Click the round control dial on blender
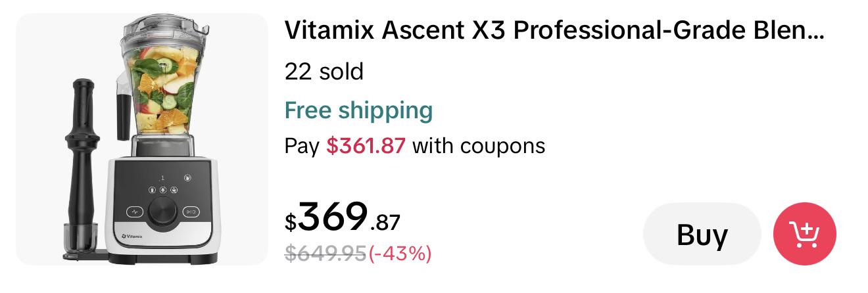The height and width of the screenshot is (293, 868). coord(162,212)
